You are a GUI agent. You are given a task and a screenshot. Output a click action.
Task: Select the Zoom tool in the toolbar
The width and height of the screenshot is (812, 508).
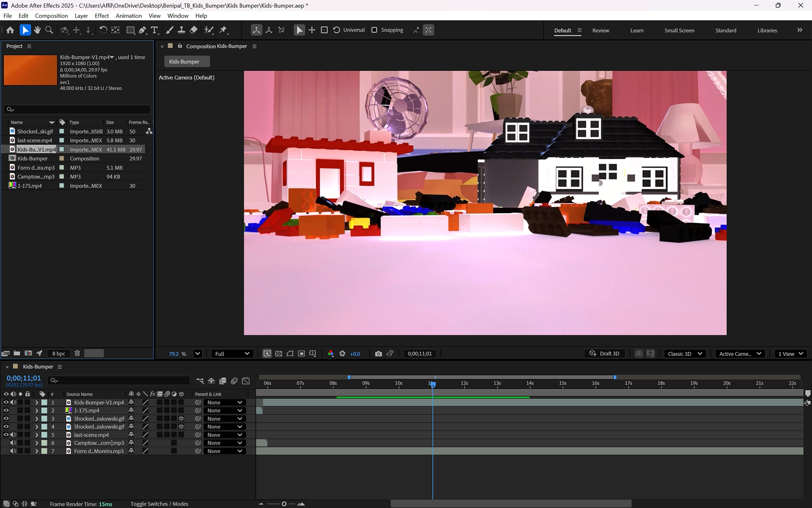coord(49,30)
